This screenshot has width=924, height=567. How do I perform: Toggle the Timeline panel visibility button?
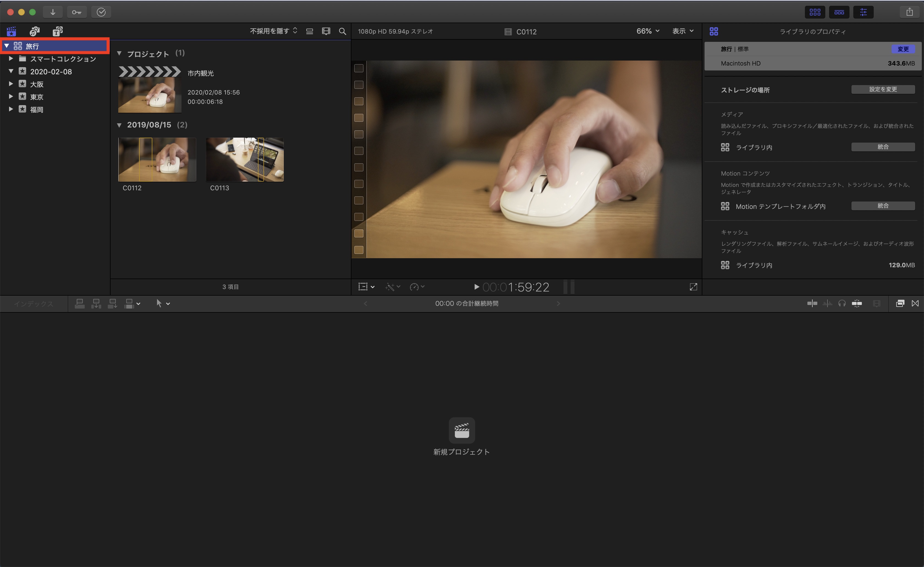pyautogui.click(x=839, y=12)
